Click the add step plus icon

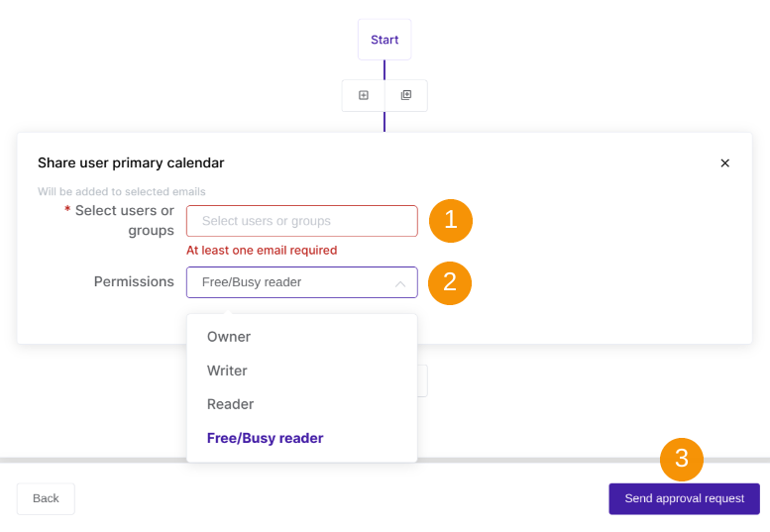click(x=364, y=95)
